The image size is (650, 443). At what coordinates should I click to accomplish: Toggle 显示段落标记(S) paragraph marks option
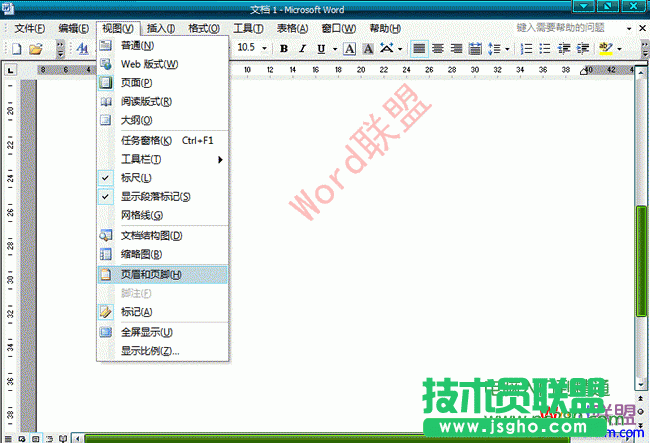click(x=162, y=196)
